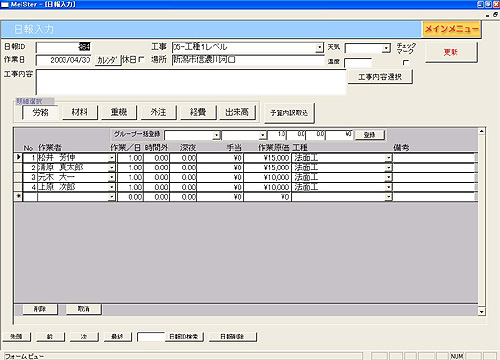The height and width of the screenshot is (360, 500).
Task: Open worker dropdown for 松井 row
Action: click(112, 158)
